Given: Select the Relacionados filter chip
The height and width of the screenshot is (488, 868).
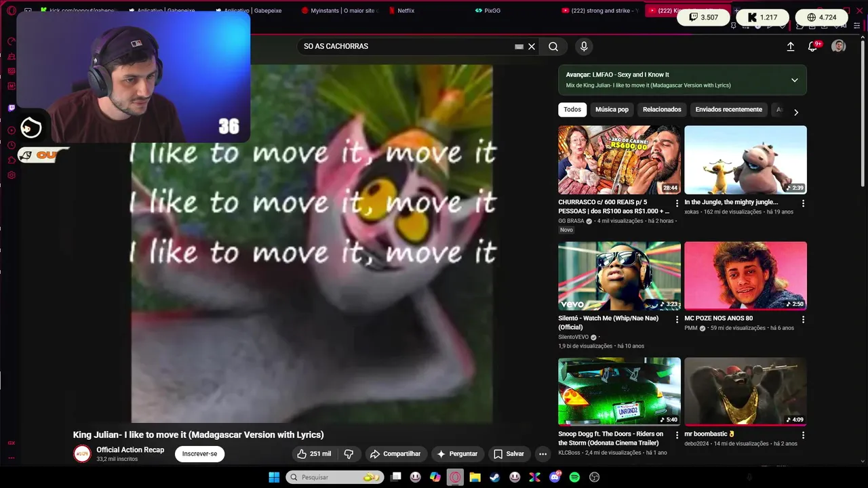Looking at the screenshot, I should click(x=662, y=110).
